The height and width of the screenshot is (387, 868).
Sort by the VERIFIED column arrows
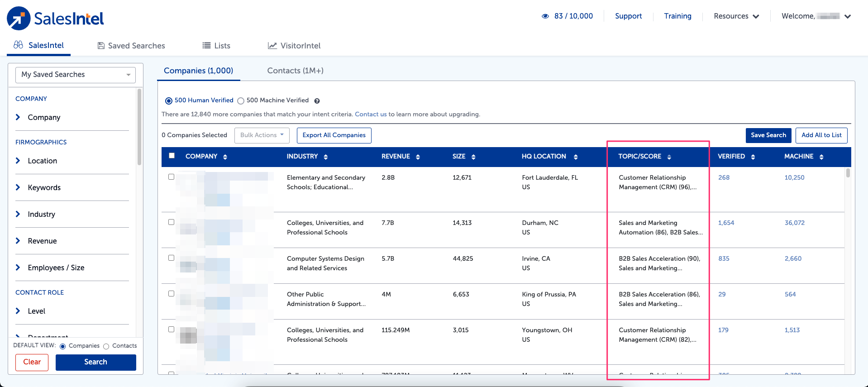753,157
